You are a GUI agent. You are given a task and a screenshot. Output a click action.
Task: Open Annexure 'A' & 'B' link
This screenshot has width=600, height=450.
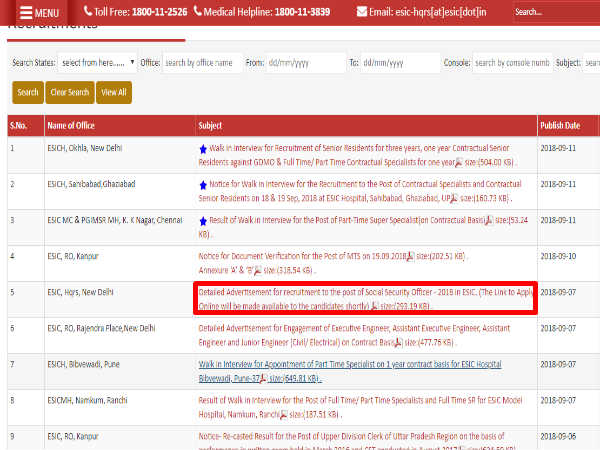click(226, 270)
